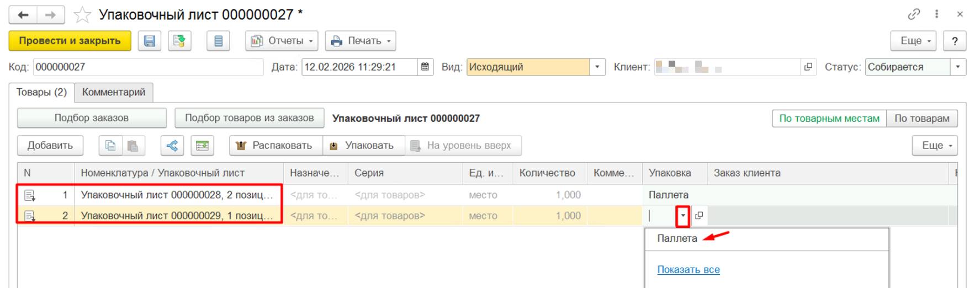Copy link with the chain icon
The height and width of the screenshot is (288, 980).
click(x=914, y=14)
